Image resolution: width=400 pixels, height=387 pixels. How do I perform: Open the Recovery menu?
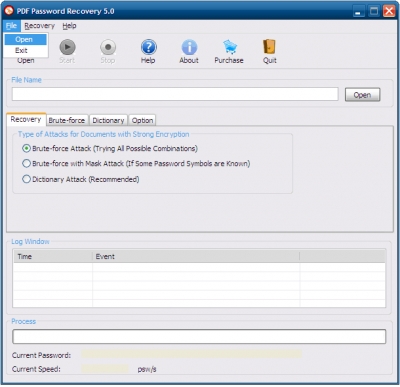point(39,26)
